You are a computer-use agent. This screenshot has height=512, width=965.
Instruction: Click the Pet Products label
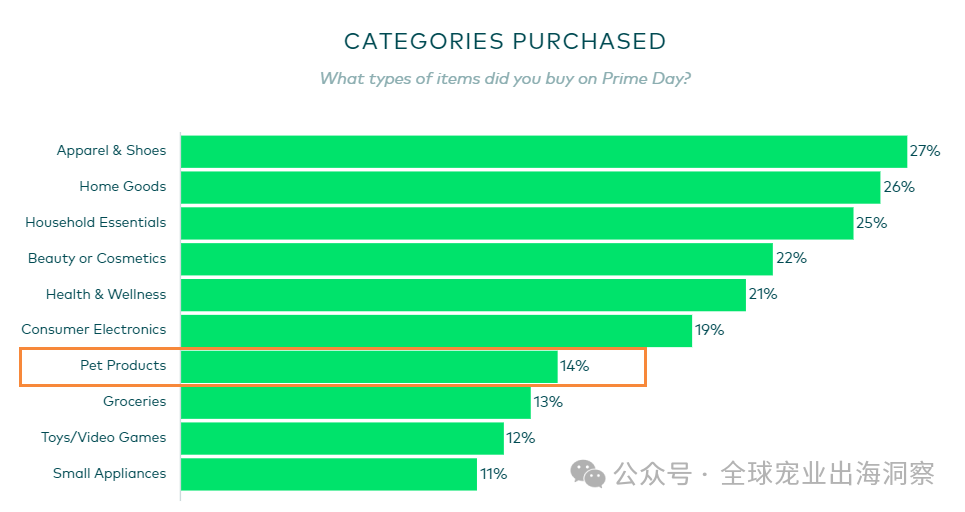pos(123,366)
